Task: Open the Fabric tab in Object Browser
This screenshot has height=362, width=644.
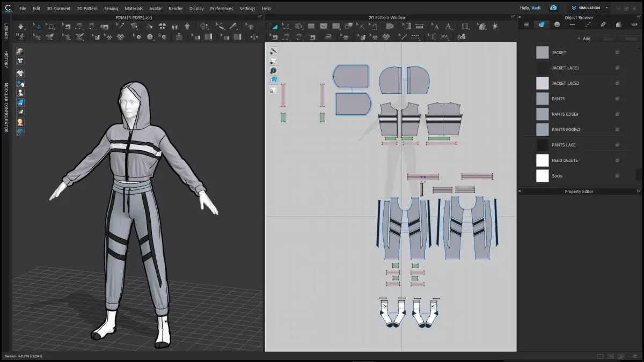Action: point(541,24)
